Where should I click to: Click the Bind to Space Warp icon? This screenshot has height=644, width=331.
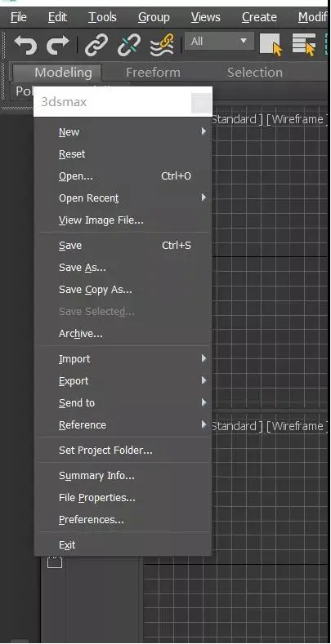(162, 44)
